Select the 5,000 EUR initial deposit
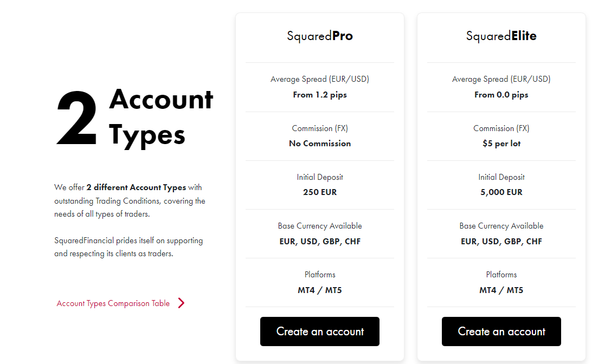Screen dimensions: 611x364 (x=501, y=192)
